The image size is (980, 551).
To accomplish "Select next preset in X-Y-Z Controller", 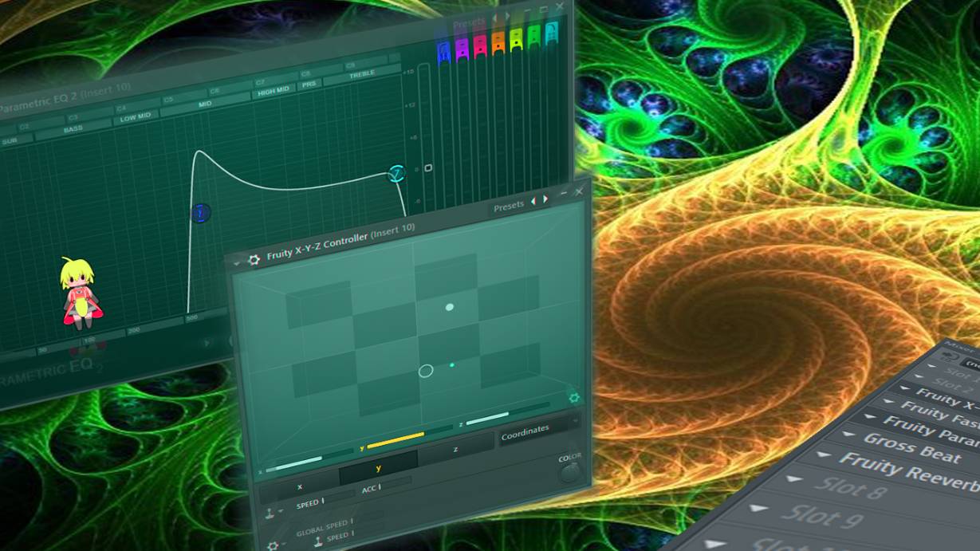I will coord(545,199).
